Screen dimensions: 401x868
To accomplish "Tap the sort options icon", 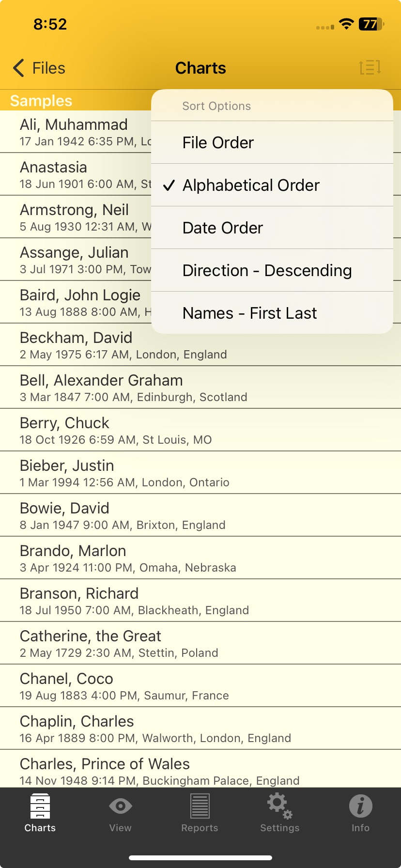I will [x=370, y=67].
